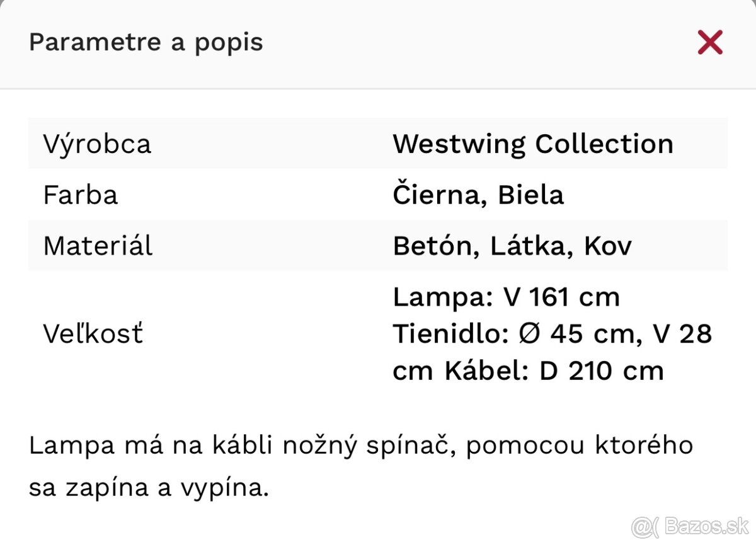Click the Kábel: D 210 cm text
This screenshot has width=756, height=545.
point(554,370)
